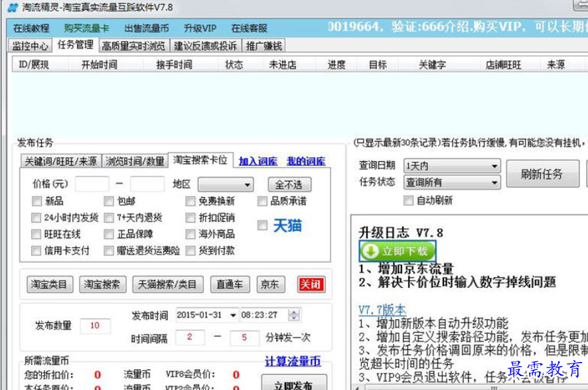Open the 发布时间 date dropdown
The image size is (588, 390).
[x=233, y=315]
